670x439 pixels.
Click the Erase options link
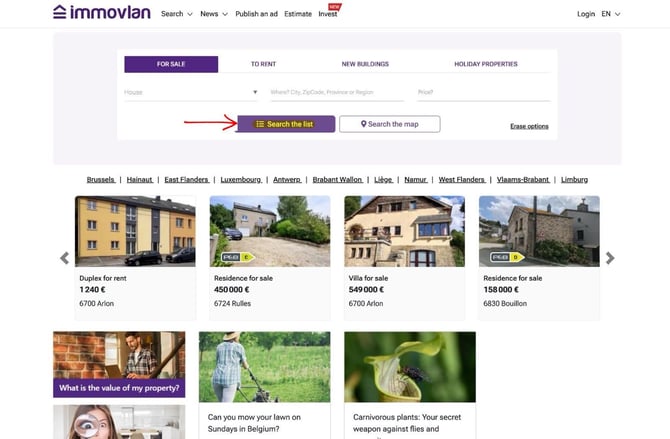coord(529,126)
